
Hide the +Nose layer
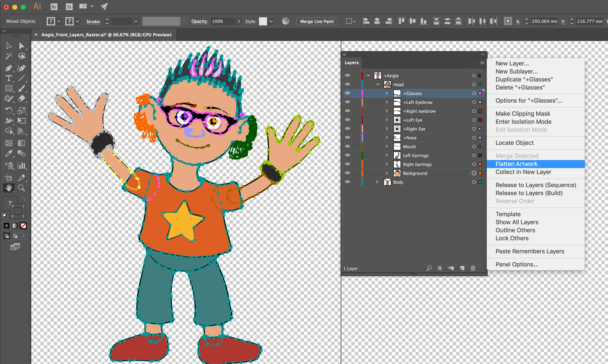348,138
